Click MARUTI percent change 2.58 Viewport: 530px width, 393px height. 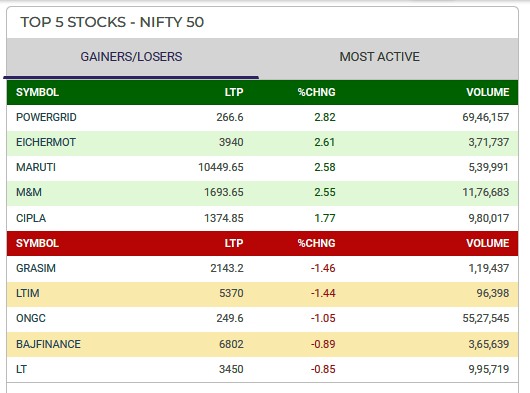coord(325,167)
